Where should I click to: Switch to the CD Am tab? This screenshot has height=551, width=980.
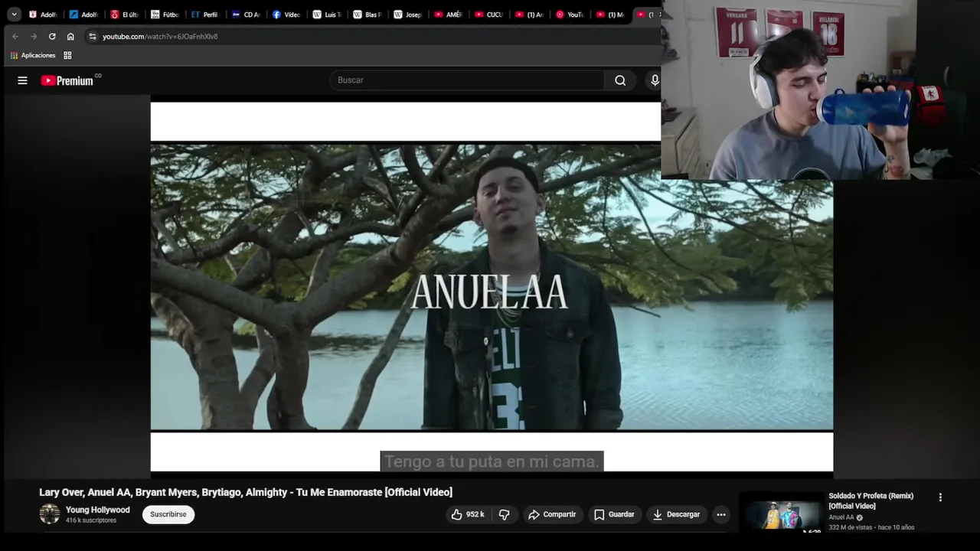point(246,15)
